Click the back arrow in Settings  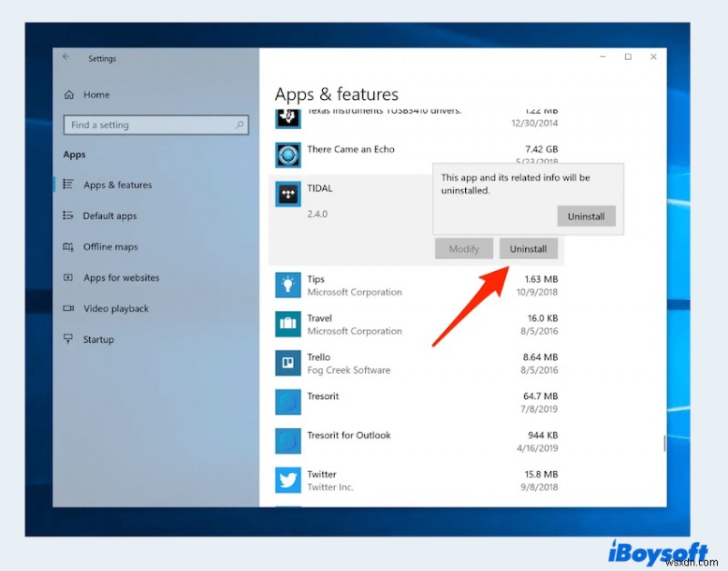pyautogui.click(x=66, y=56)
